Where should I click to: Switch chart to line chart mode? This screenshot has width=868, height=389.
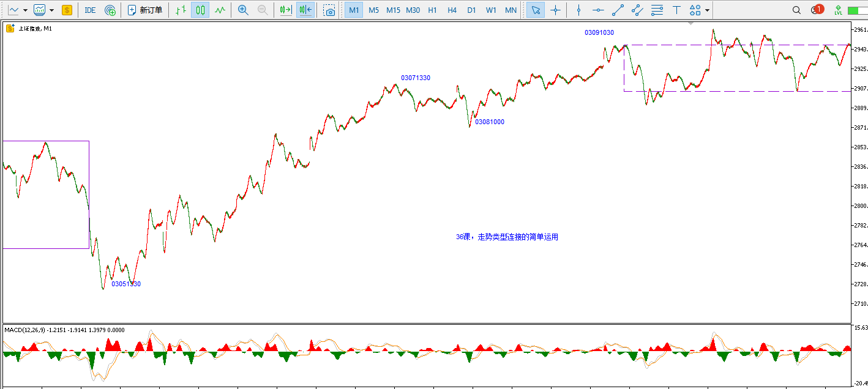click(220, 10)
